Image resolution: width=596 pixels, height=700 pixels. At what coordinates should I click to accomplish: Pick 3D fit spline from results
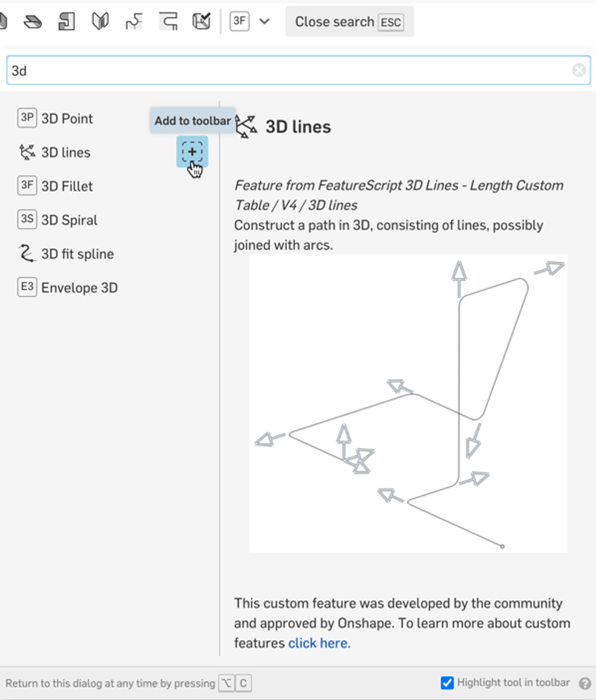77,254
